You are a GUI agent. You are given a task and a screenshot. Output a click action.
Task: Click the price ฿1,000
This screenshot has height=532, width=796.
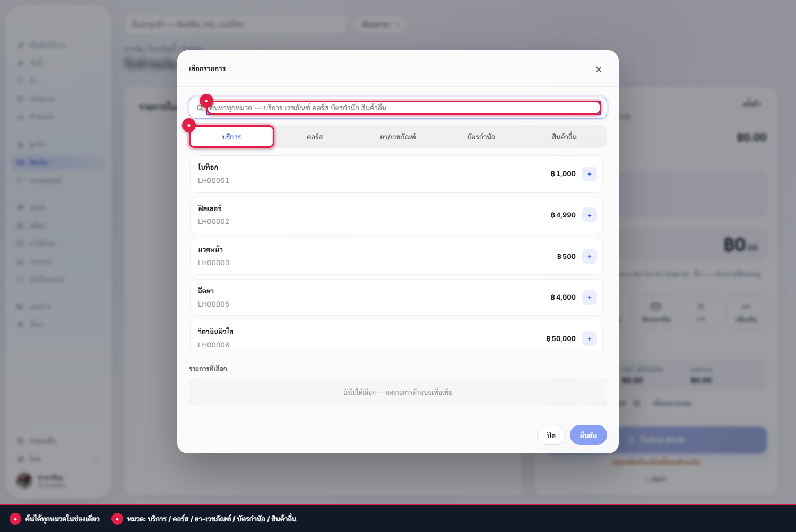click(563, 174)
